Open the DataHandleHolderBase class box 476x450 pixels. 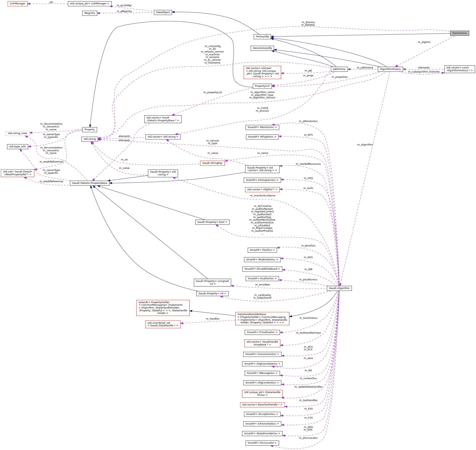(x=262, y=319)
